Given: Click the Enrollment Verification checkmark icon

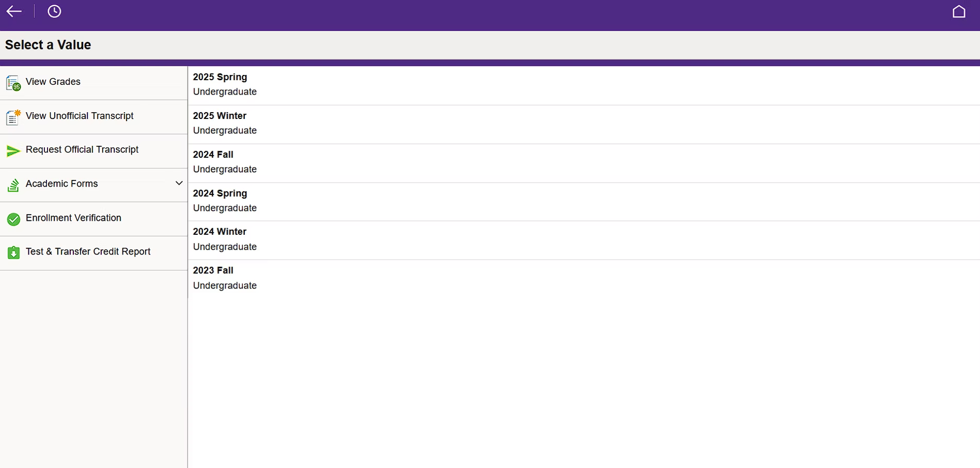Looking at the screenshot, I should coord(13,219).
